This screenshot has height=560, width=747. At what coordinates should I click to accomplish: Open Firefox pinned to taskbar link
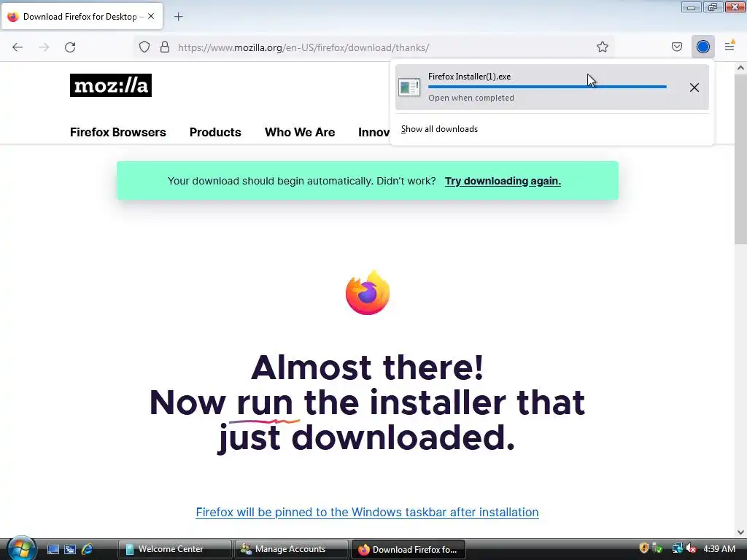pos(368,512)
